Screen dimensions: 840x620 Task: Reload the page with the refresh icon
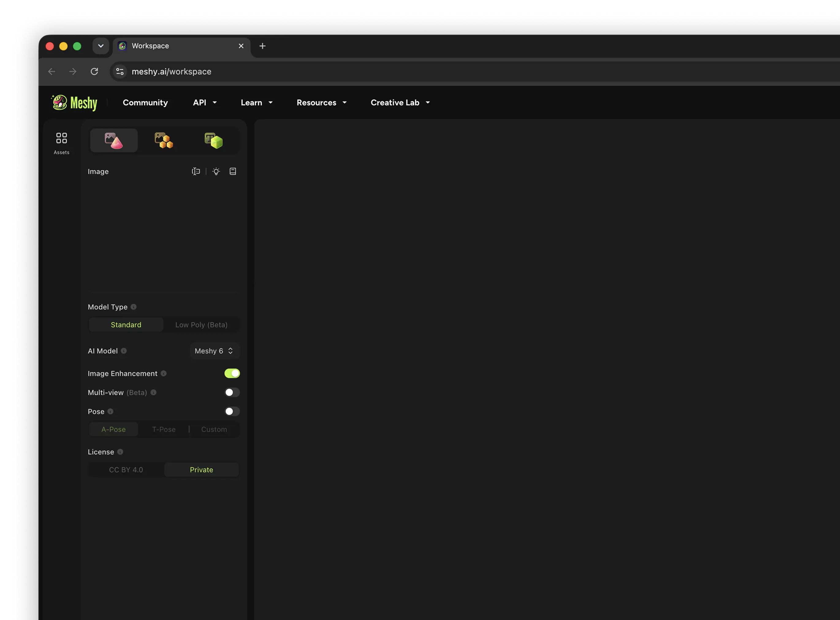tap(94, 71)
